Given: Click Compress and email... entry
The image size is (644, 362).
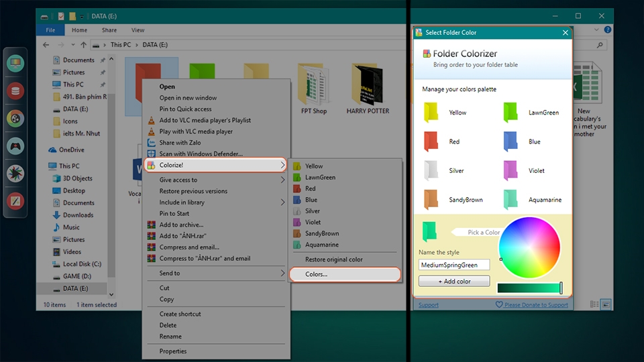Looking at the screenshot, I should [215, 247].
